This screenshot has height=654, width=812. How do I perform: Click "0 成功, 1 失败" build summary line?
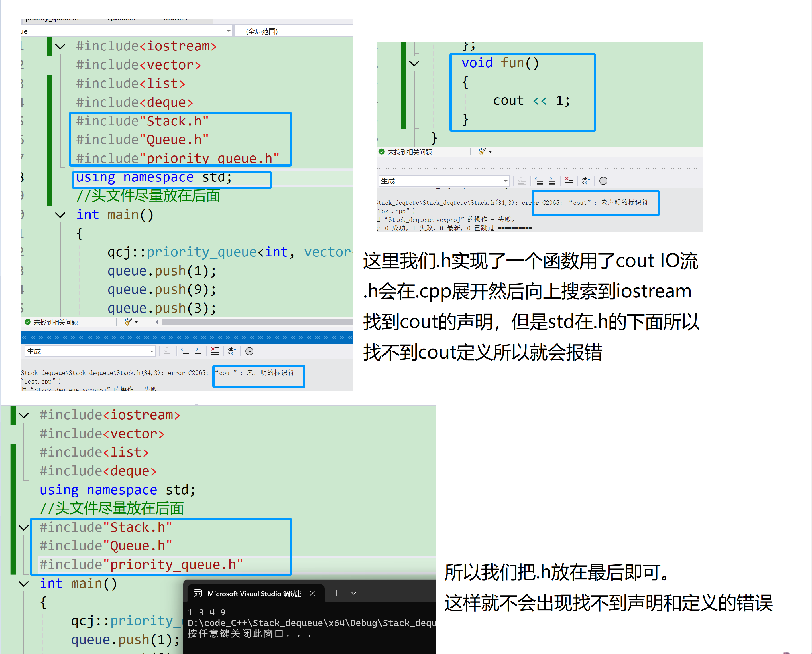coord(454,228)
